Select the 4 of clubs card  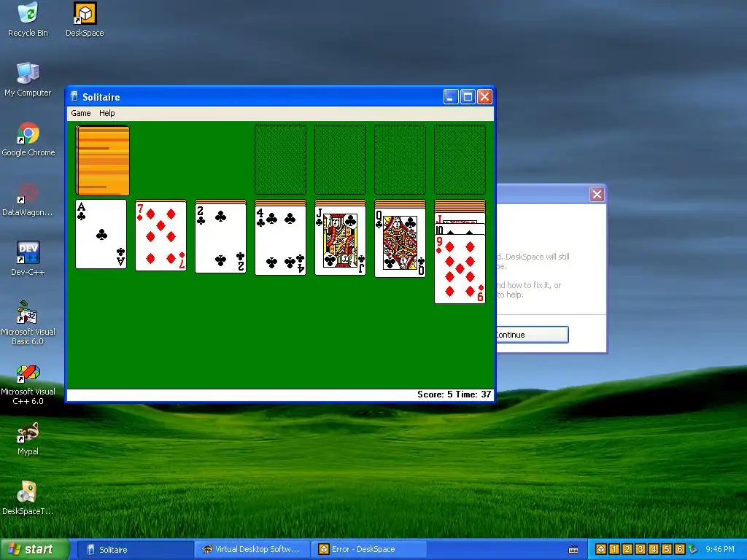[x=281, y=240]
